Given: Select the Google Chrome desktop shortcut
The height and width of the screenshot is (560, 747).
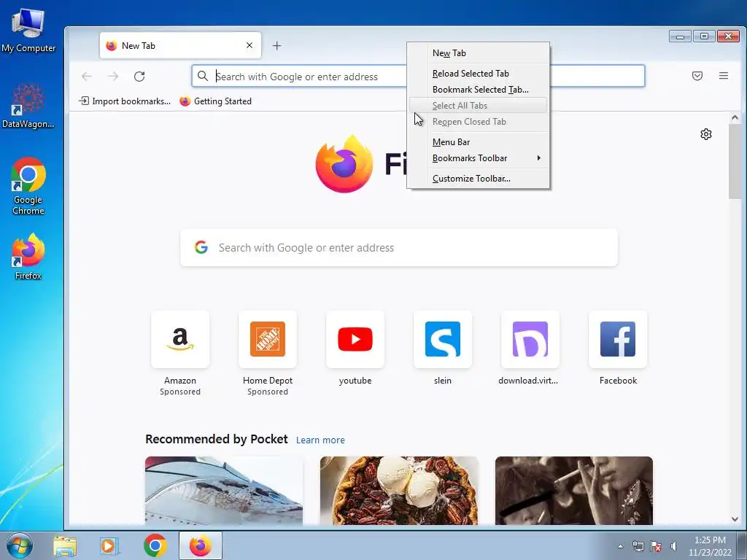Looking at the screenshot, I should (x=28, y=186).
